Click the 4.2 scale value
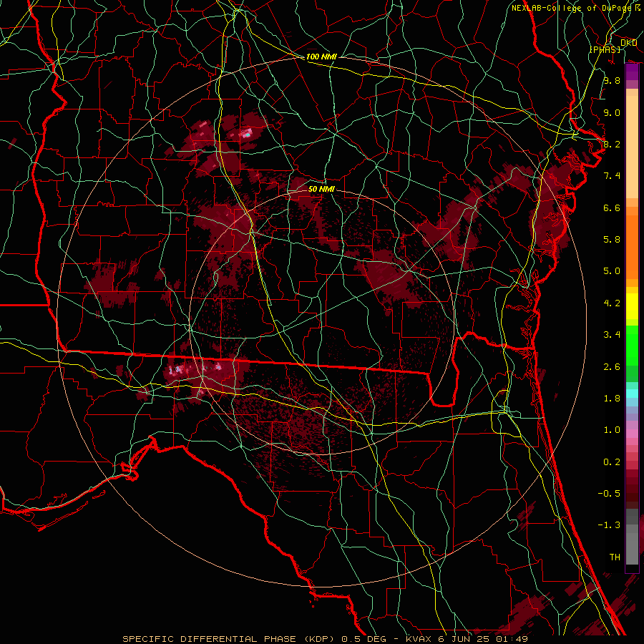The height and width of the screenshot is (644, 644). 612,303
